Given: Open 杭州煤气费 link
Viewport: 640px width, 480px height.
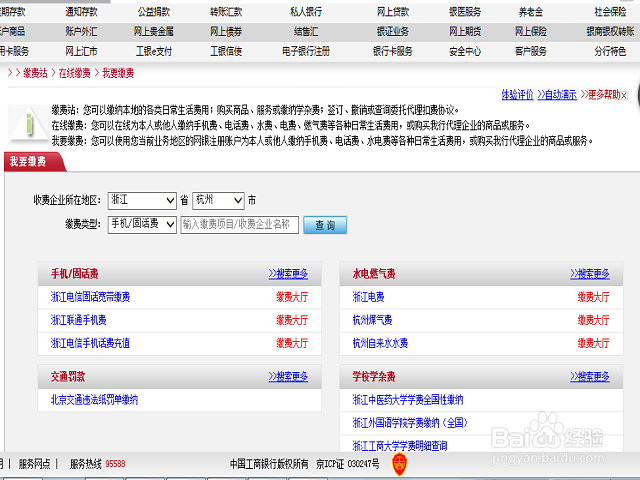Looking at the screenshot, I should click(x=372, y=320).
